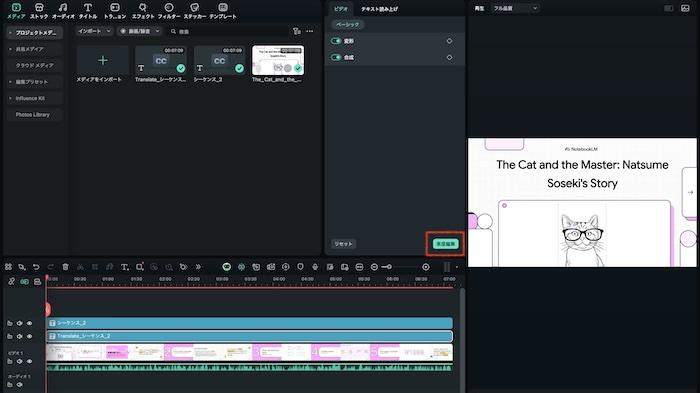The width and height of the screenshot is (700, 393).
Task: Click the リセット button
Action: pos(343,244)
